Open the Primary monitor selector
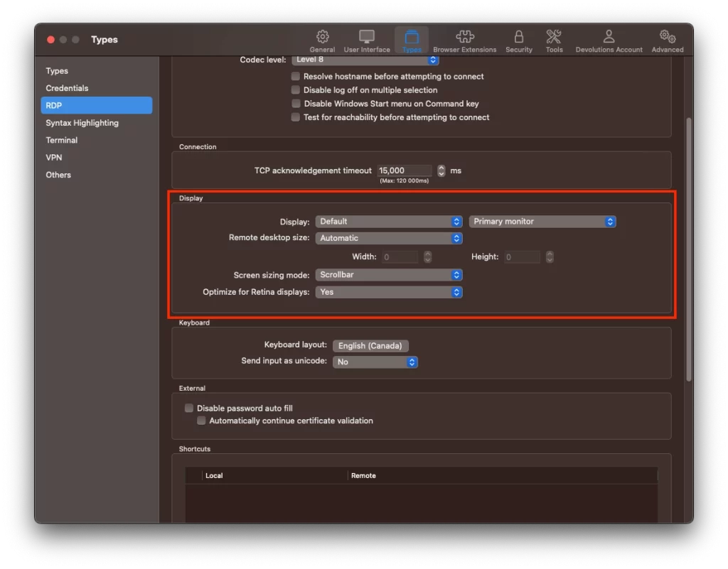Viewport: 728px width, 569px height. (542, 221)
